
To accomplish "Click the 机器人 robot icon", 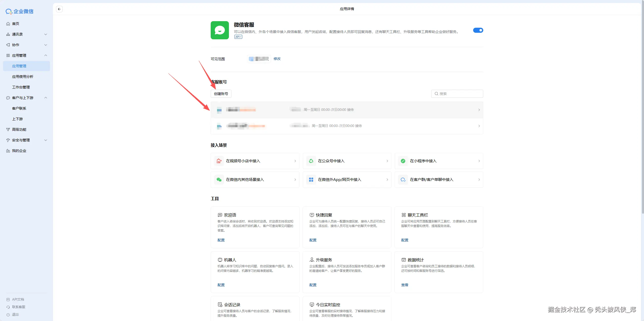I will [220, 260].
